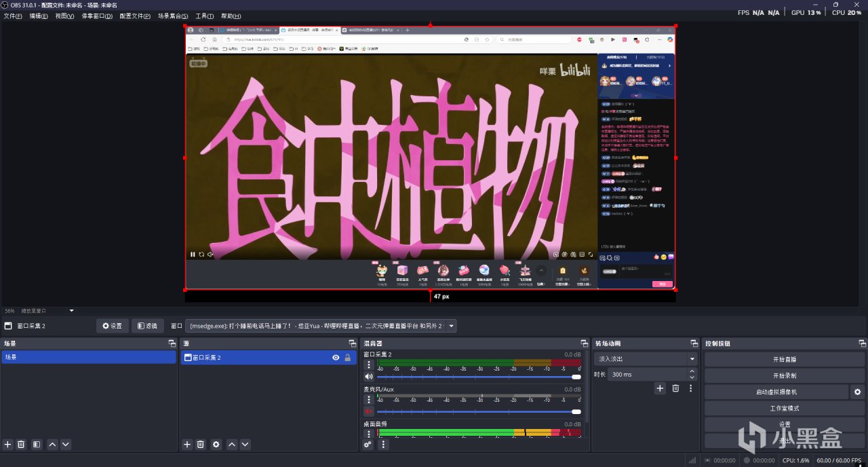Move source up in Sources panel

click(232, 445)
